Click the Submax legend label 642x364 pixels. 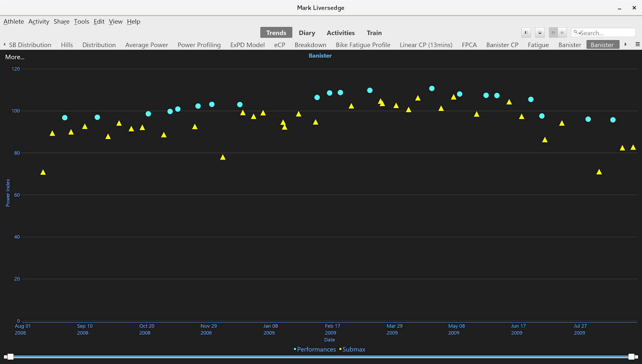click(354, 349)
